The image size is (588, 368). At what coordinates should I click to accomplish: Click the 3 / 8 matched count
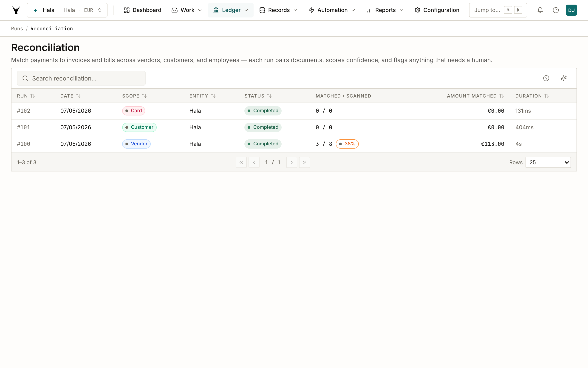[324, 144]
